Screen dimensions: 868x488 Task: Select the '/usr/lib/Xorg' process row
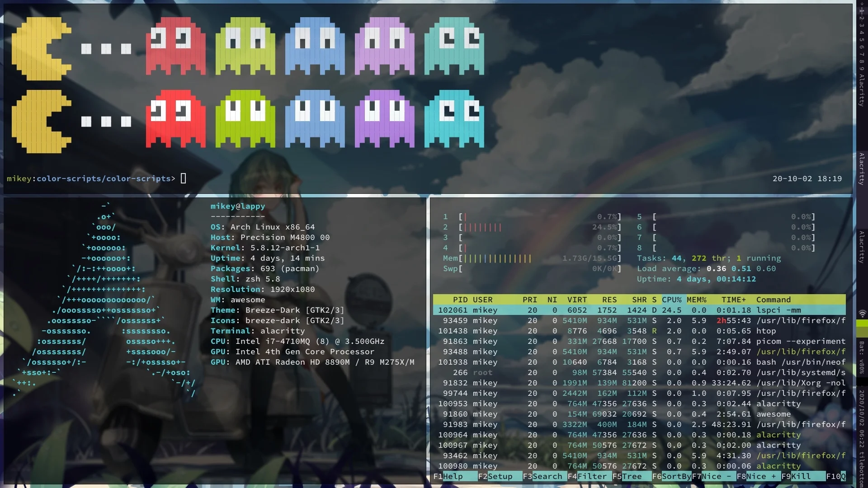639,383
